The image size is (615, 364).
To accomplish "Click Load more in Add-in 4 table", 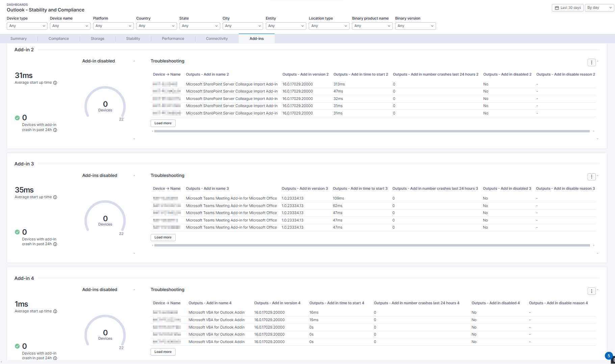I will pyautogui.click(x=163, y=352).
